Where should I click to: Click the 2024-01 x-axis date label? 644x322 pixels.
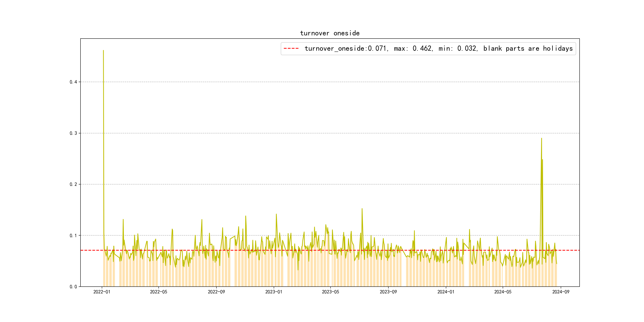(446, 292)
